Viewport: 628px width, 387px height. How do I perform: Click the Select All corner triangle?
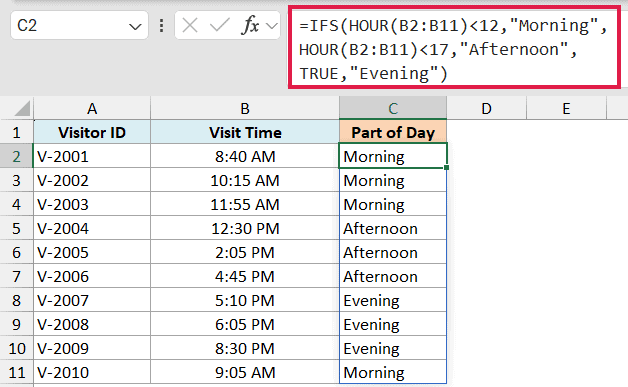coord(22,109)
